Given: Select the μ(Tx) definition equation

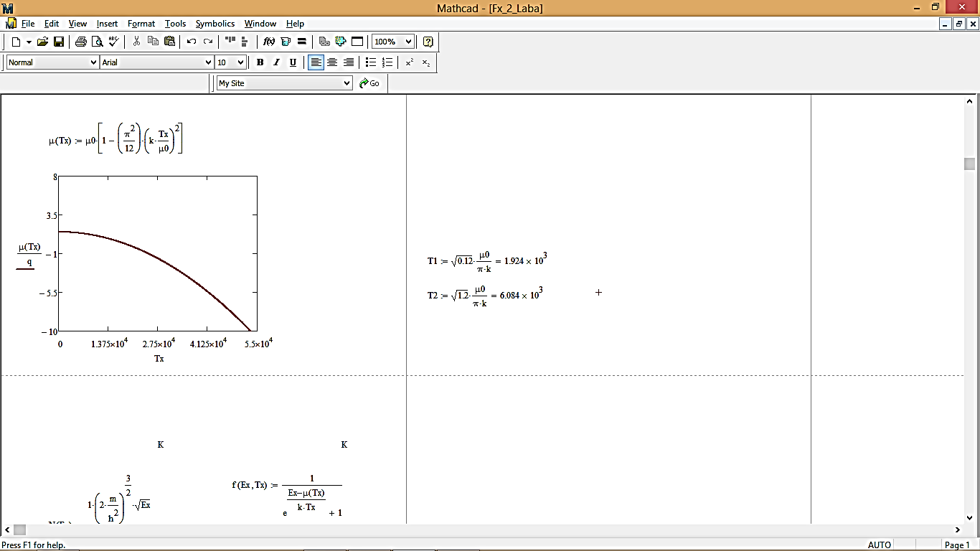Looking at the screenshot, I should [x=116, y=140].
